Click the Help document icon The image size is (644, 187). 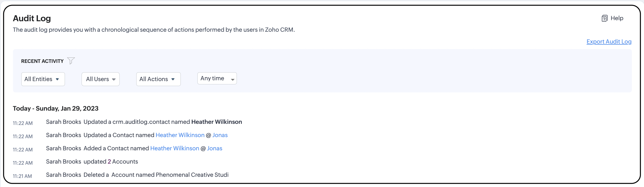604,18
